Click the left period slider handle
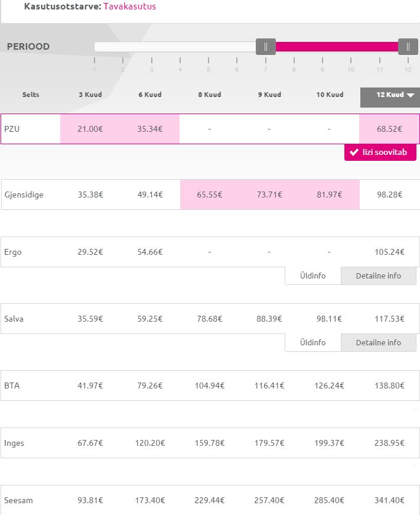Screen dimensions: 420x515 (266, 47)
